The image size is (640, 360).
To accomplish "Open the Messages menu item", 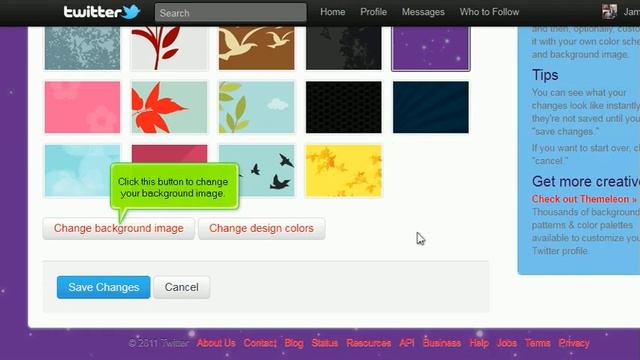I will tap(423, 12).
